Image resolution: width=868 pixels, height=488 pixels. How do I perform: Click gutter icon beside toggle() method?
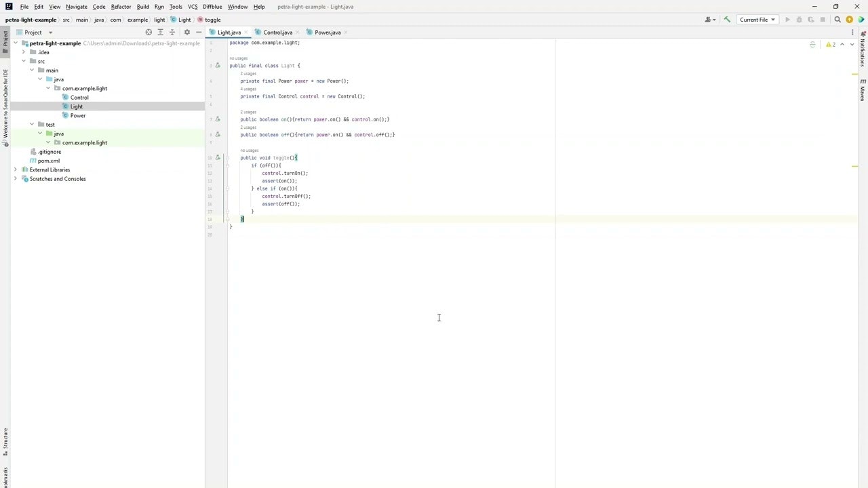pyautogui.click(x=218, y=158)
